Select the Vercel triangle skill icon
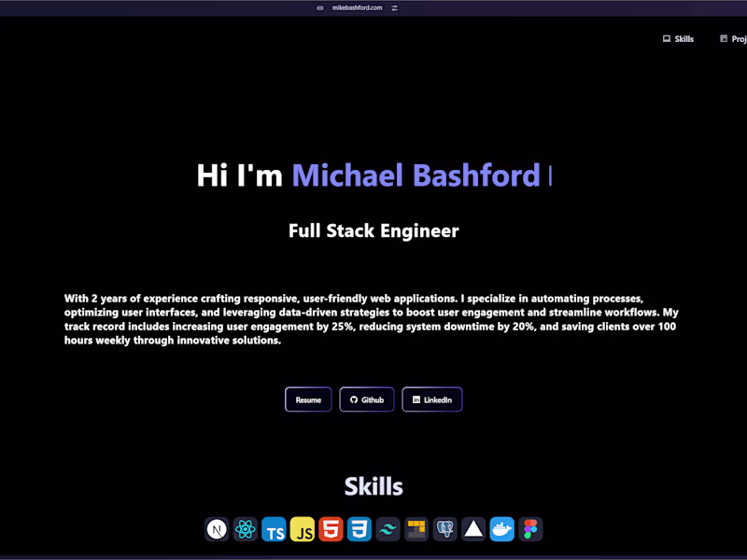This screenshot has width=747, height=560. (x=474, y=529)
